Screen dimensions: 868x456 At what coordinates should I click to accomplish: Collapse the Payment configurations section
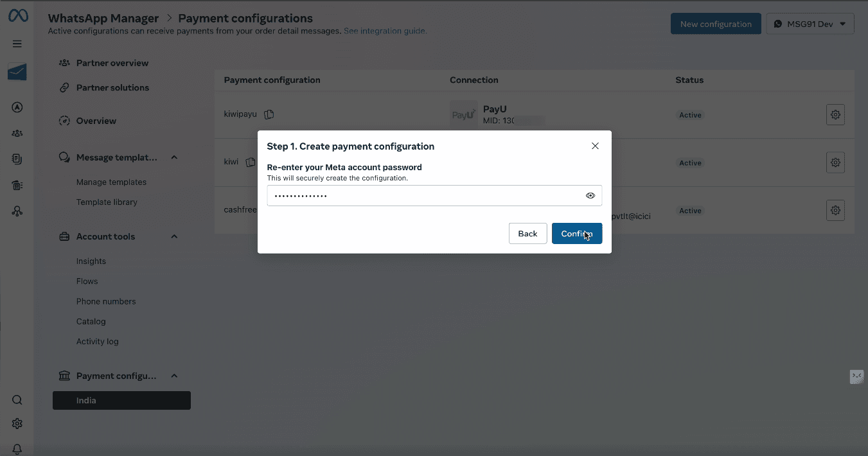click(174, 376)
